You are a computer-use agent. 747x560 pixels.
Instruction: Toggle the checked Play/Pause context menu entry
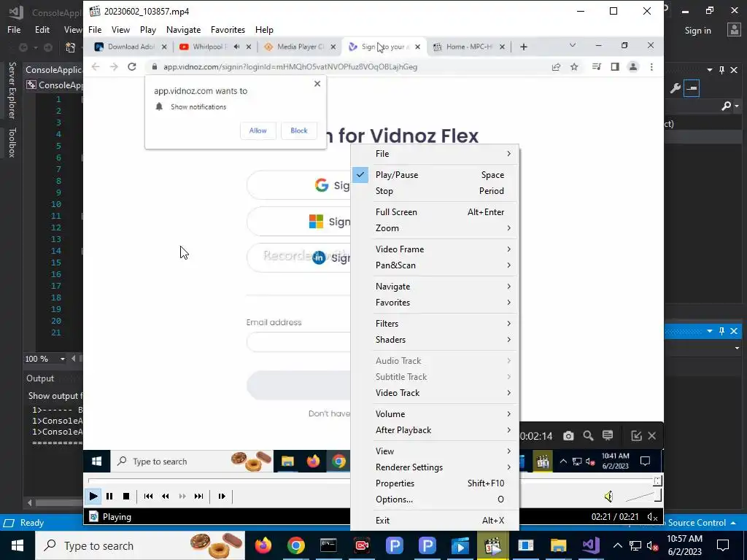tap(435, 175)
